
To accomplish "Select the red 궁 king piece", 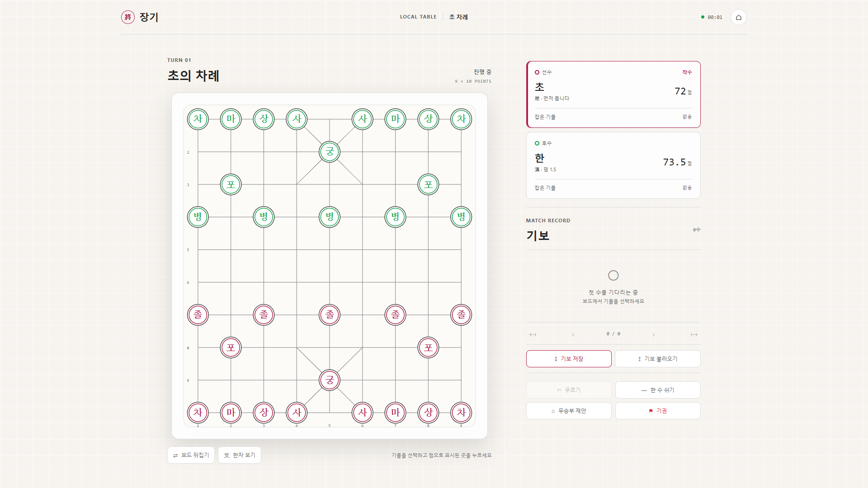I will tap(330, 380).
